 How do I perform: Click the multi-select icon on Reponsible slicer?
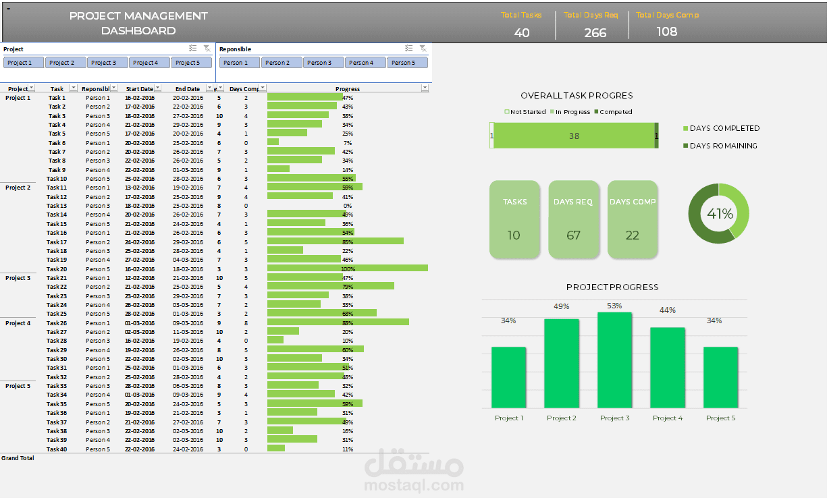click(x=409, y=48)
